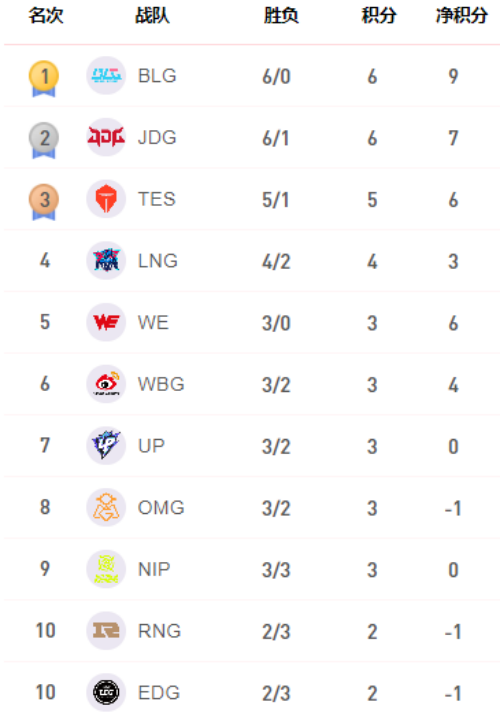Click the gold first-place medal

click(44, 78)
